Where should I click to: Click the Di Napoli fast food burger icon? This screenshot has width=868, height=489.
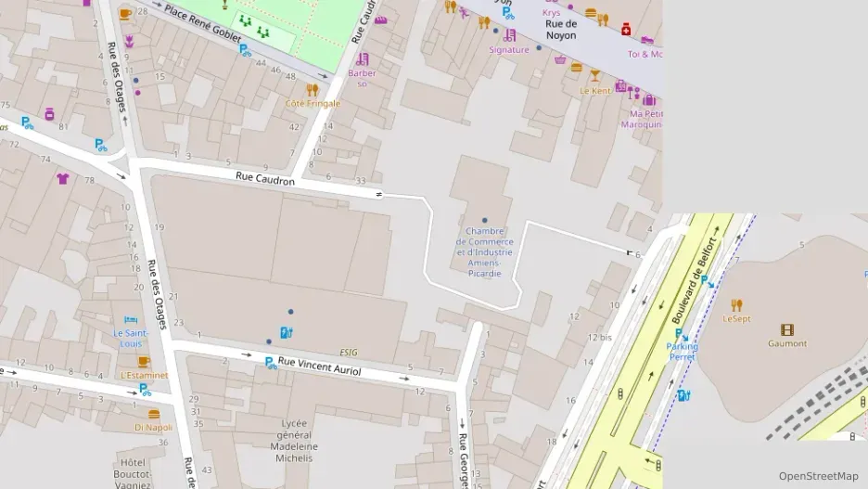(x=154, y=415)
